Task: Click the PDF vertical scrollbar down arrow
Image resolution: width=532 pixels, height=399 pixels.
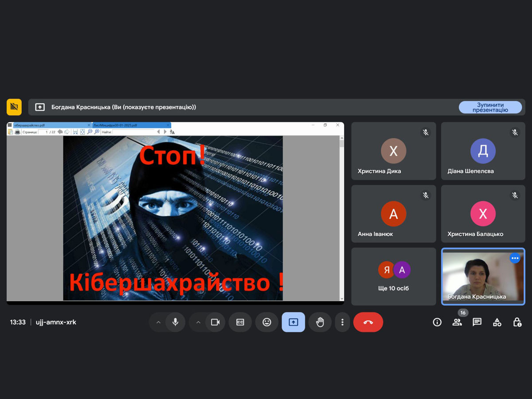Action: (x=342, y=299)
